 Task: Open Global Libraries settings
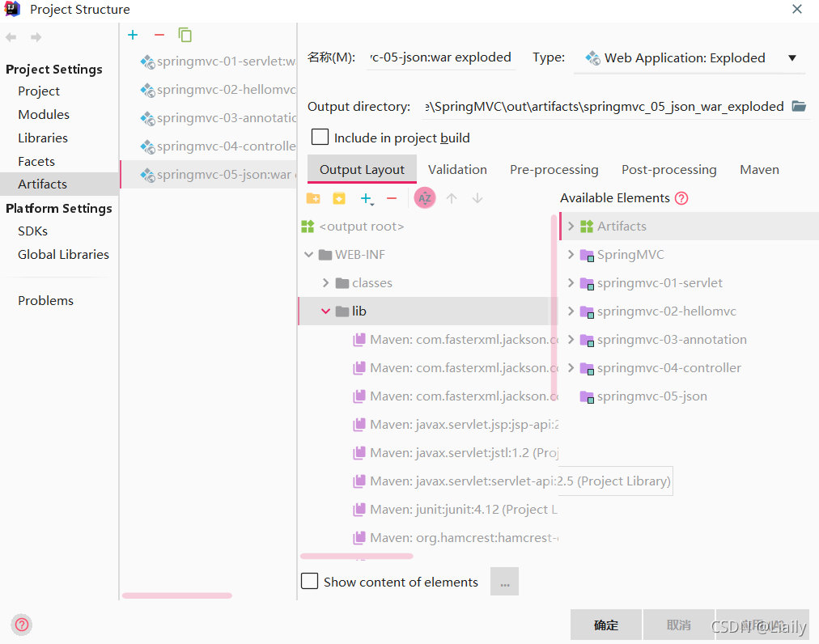(x=63, y=254)
